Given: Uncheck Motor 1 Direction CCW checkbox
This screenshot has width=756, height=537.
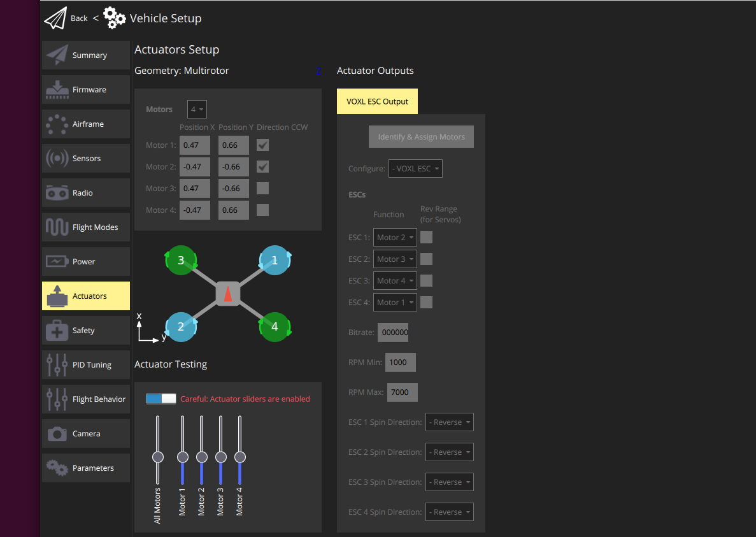Looking at the screenshot, I should (262, 145).
